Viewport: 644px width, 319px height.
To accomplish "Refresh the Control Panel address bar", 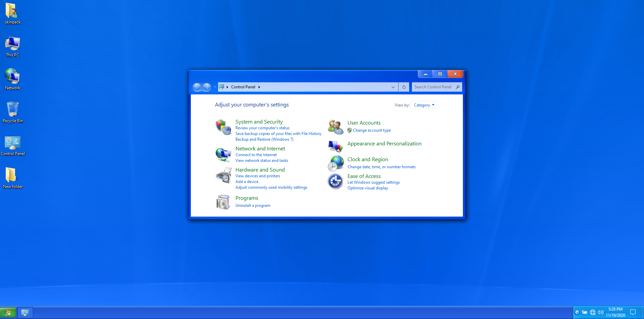I will pyautogui.click(x=404, y=87).
